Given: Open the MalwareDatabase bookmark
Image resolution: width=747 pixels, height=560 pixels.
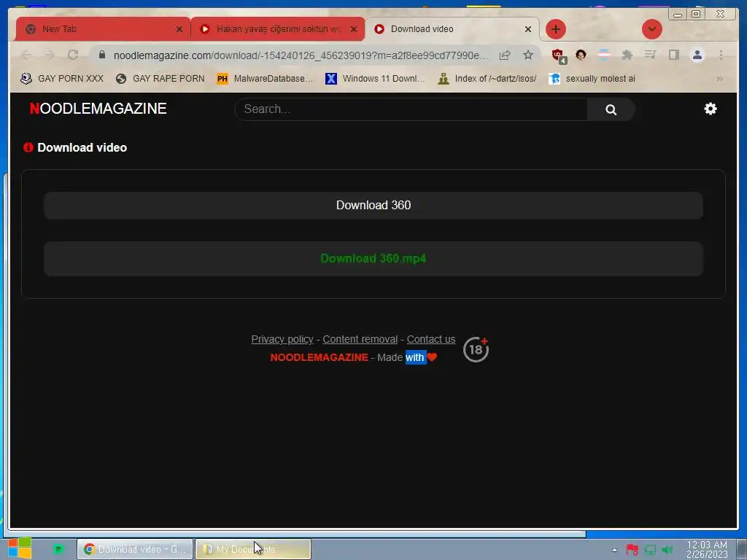Looking at the screenshot, I should pyautogui.click(x=264, y=79).
